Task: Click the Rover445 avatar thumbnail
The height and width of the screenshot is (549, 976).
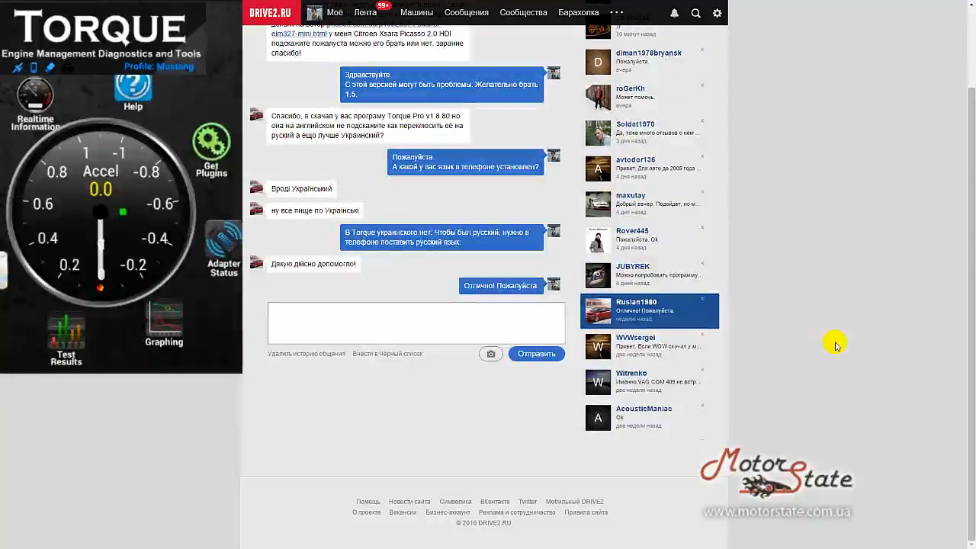Action: tap(598, 240)
